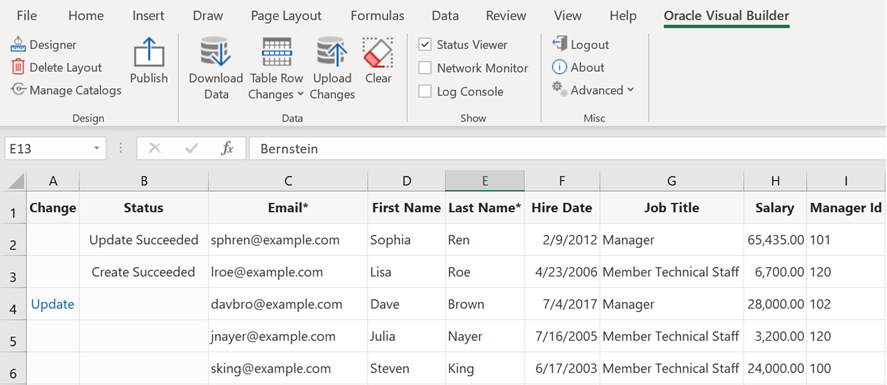Select the Oracle Visual Builder tab

(726, 16)
